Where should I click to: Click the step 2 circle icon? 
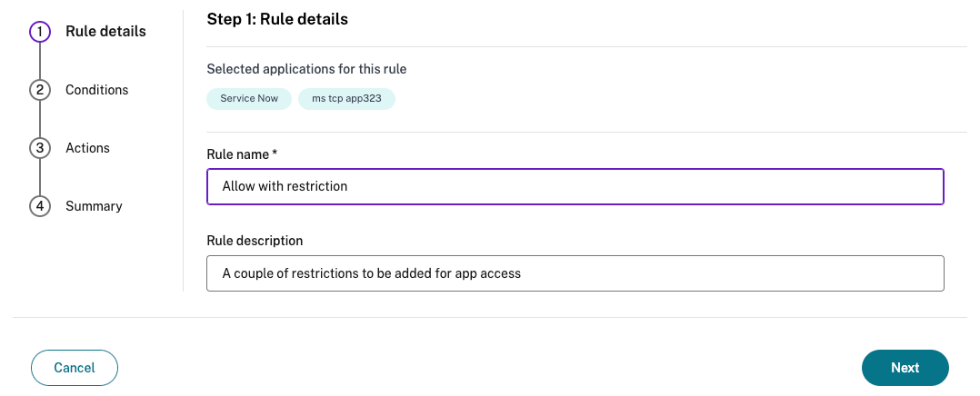click(40, 90)
